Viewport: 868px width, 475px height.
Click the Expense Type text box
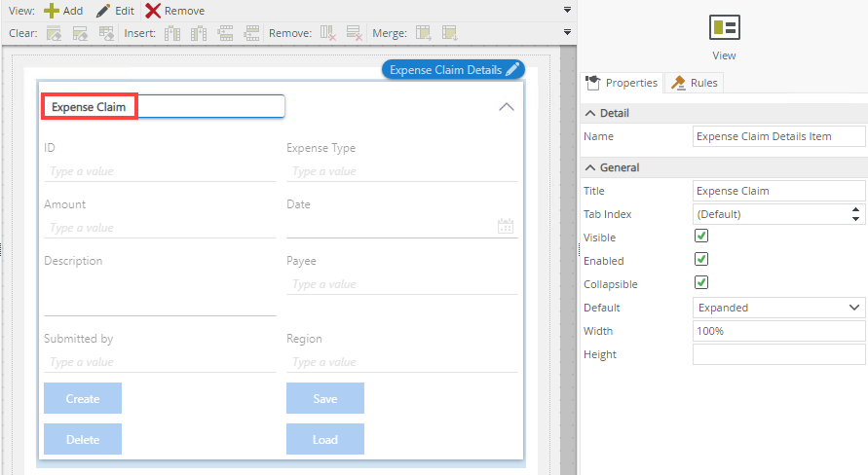[402, 171]
